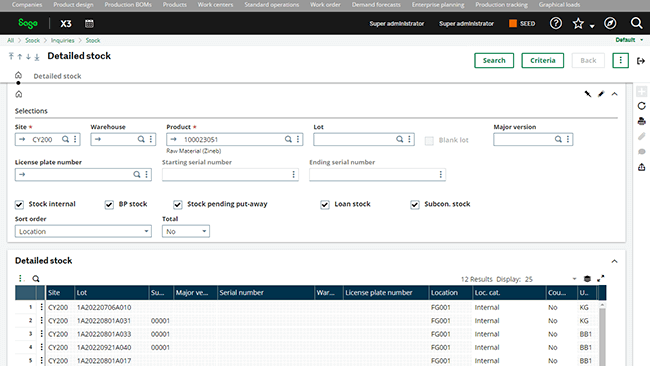Follow the Inquiries breadcrumb link
Image resolution: width=650 pixels, height=366 pixels.
[x=63, y=40]
